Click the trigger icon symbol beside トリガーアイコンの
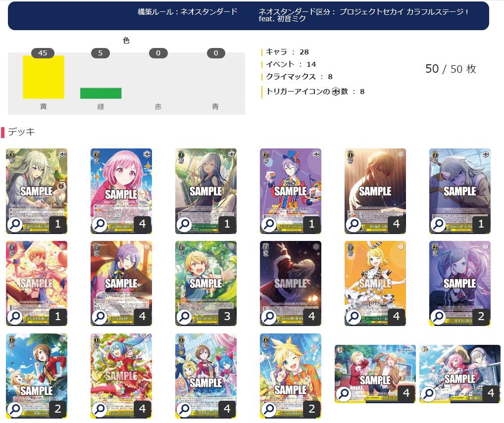This screenshot has width=504, height=423. [x=336, y=92]
